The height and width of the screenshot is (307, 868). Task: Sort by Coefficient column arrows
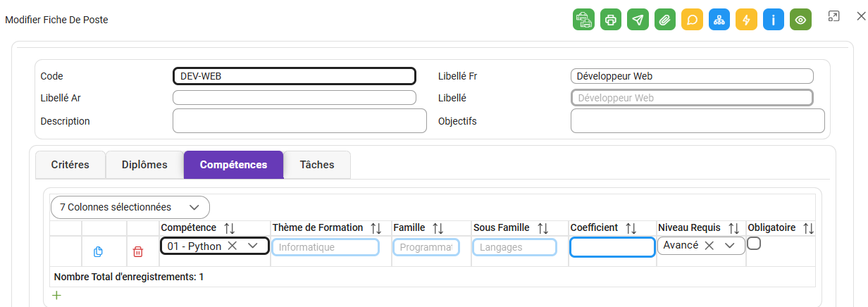(x=631, y=228)
